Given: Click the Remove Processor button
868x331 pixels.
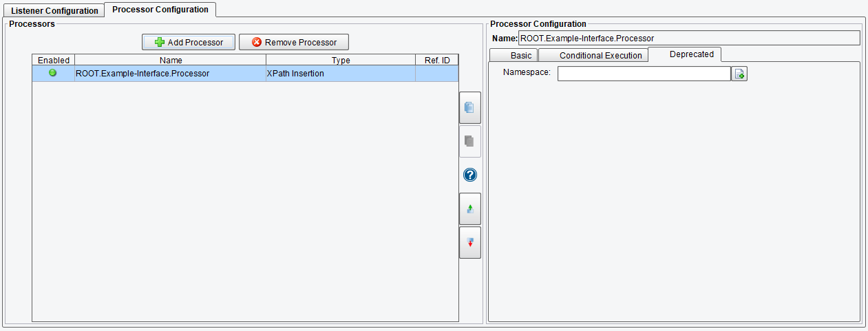Looking at the screenshot, I should pos(294,42).
